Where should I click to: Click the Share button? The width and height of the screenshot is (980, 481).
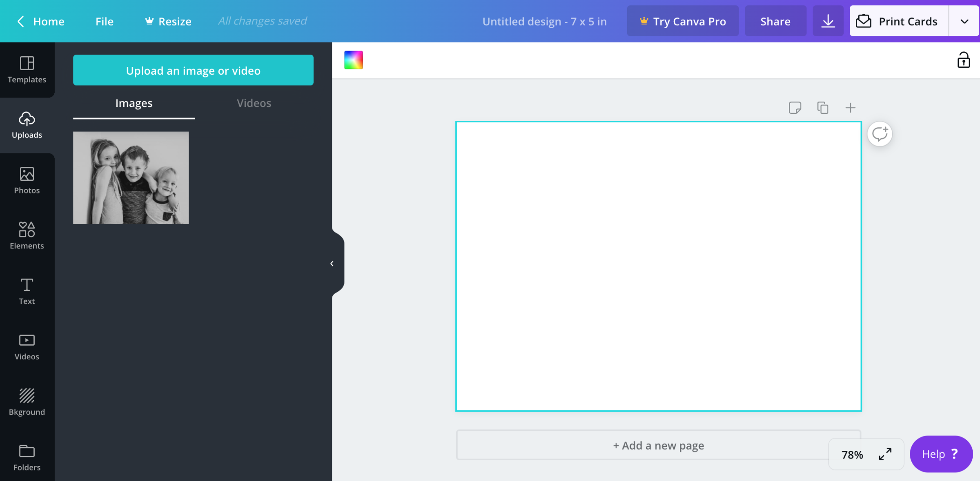coord(775,21)
